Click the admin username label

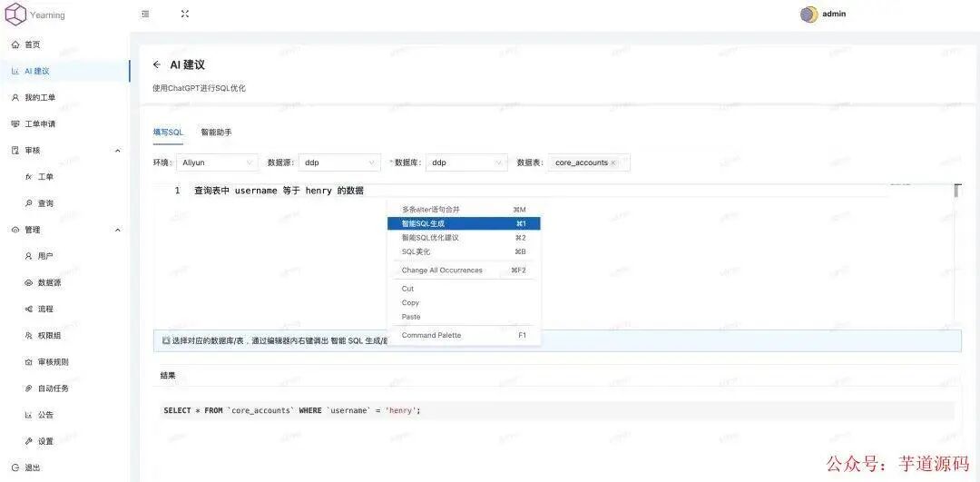(x=834, y=14)
